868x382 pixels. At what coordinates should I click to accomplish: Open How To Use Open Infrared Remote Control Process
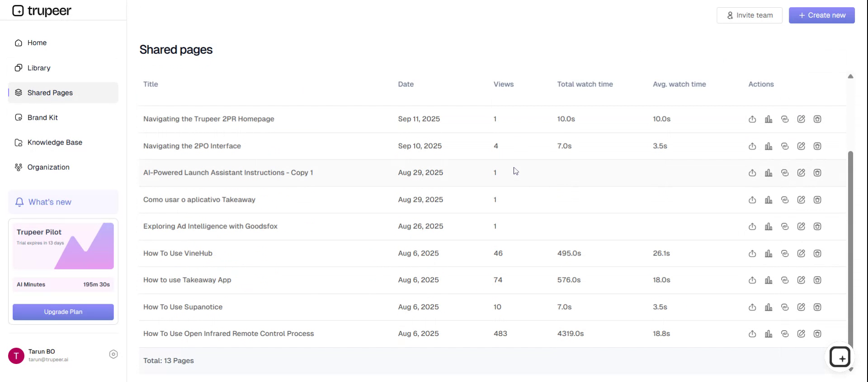tap(229, 334)
